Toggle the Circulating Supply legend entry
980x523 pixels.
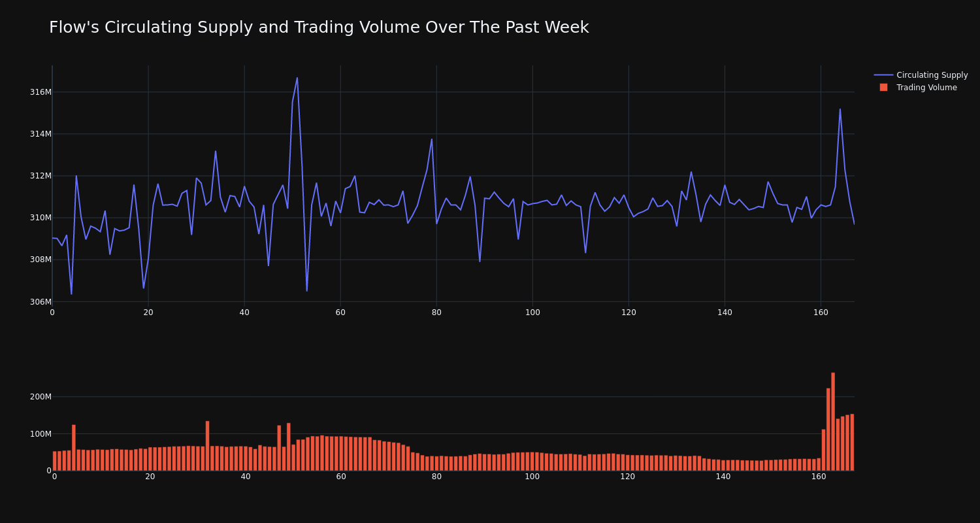921,75
